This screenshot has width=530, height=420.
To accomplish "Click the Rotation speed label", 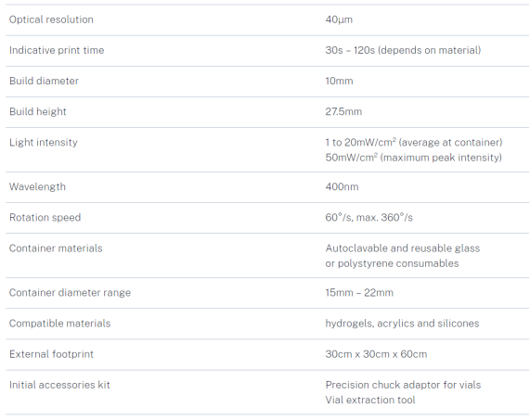I will 45,218.
